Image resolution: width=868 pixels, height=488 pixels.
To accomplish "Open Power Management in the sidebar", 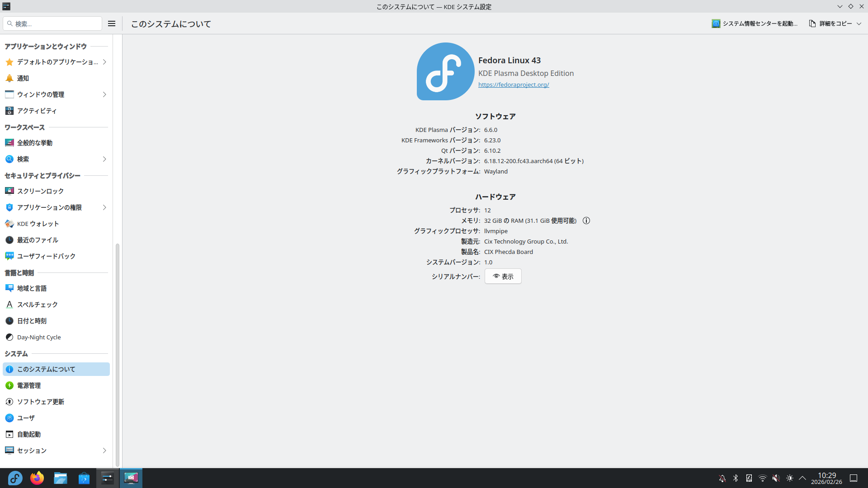I will click(29, 385).
